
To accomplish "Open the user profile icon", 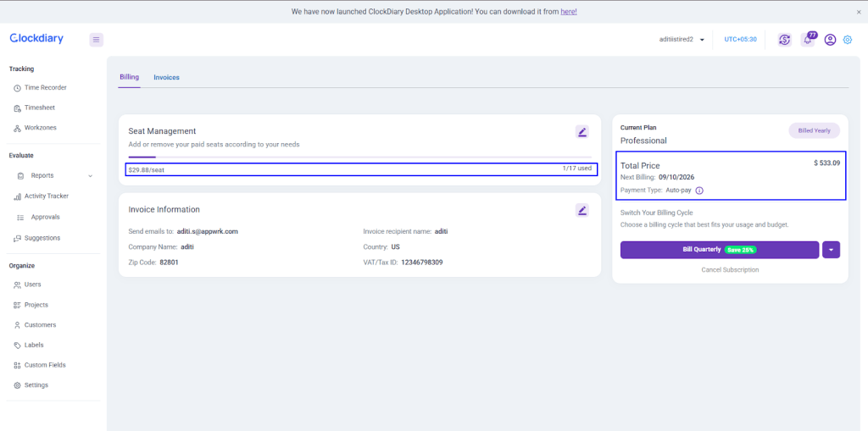I will click(830, 40).
